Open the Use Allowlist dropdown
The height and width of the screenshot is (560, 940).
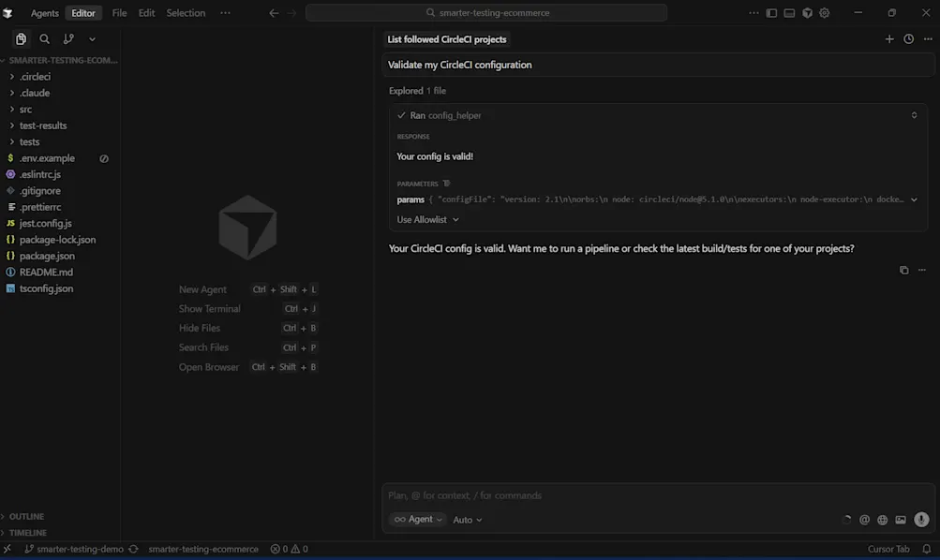426,219
